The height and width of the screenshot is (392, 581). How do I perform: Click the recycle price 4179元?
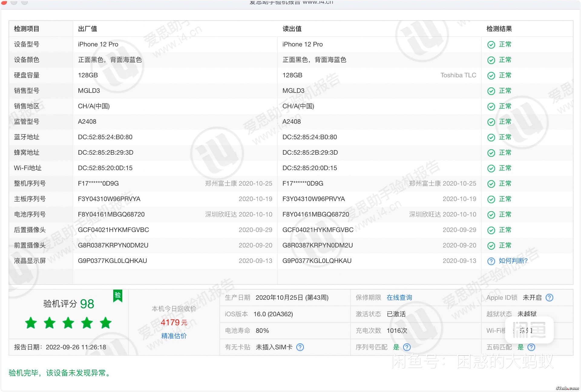tap(174, 322)
